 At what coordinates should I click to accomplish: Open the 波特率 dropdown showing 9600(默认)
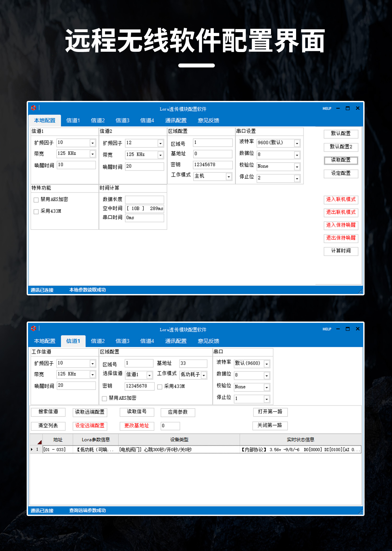click(297, 143)
